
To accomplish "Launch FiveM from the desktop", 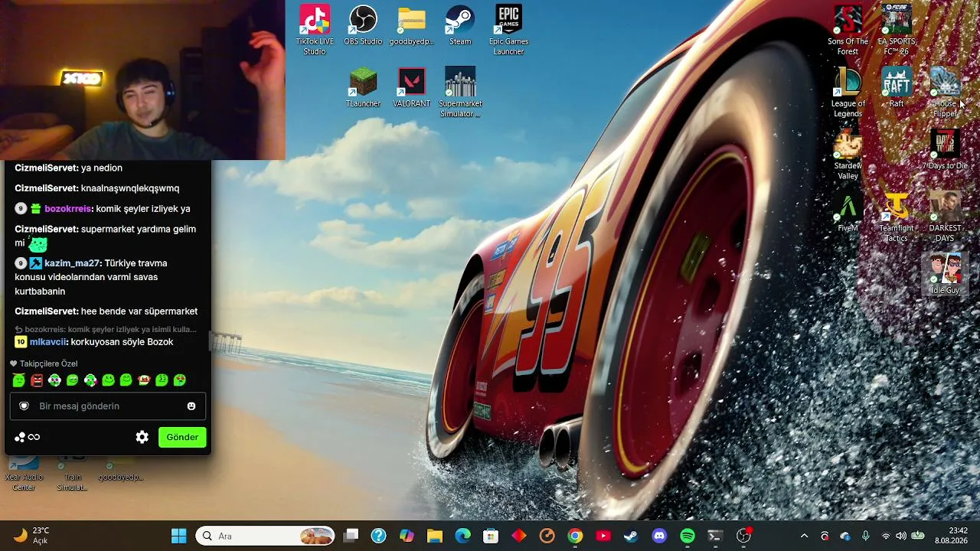I will tap(848, 211).
